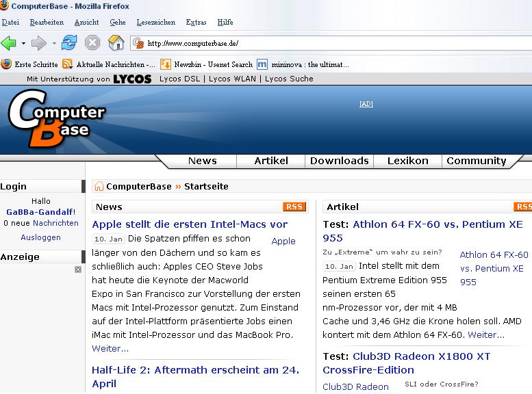The image size is (532, 394).
Task: Switch to the News tab
Action: pyautogui.click(x=203, y=161)
